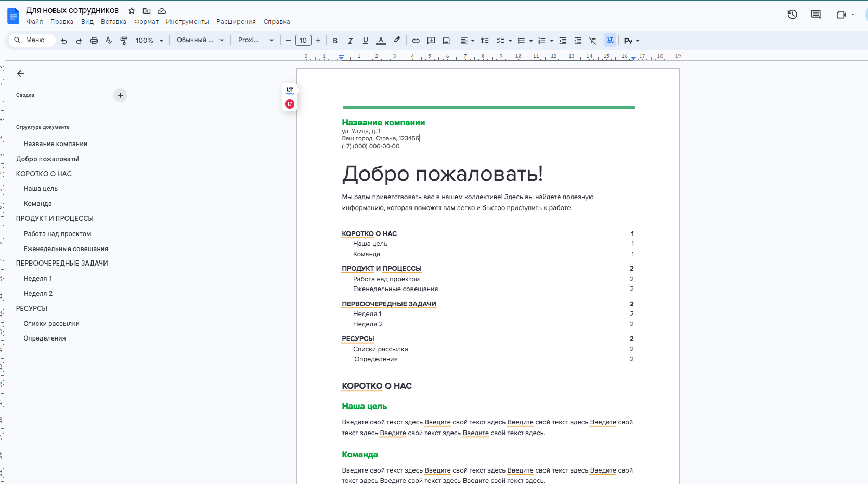868x484 pixels.
Task: Open the Меню search box
Action: (x=32, y=40)
